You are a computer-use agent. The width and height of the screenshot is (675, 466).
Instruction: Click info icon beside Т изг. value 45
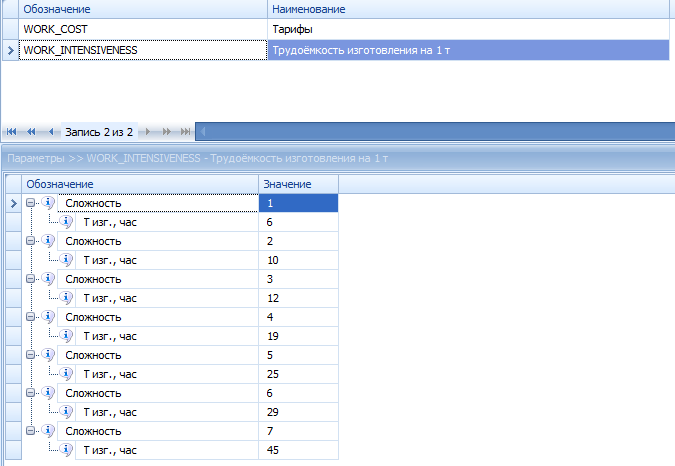tap(68, 450)
